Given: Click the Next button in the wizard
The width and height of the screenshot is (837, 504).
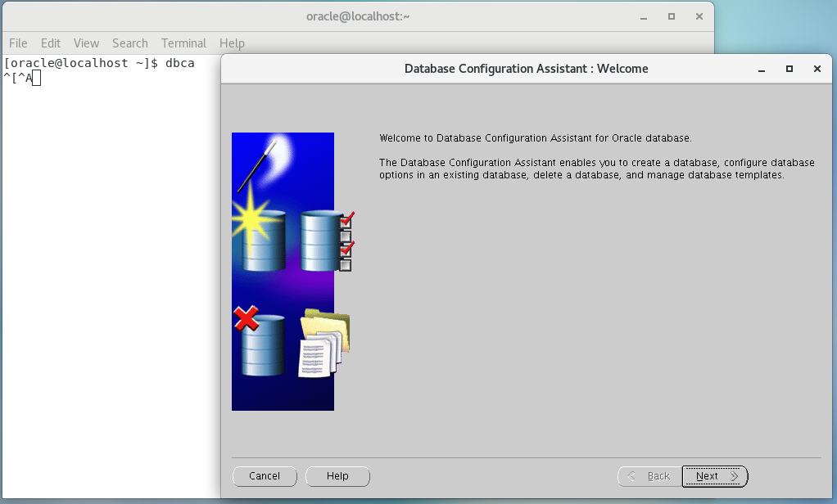Looking at the screenshot, I should click(714, 476).
